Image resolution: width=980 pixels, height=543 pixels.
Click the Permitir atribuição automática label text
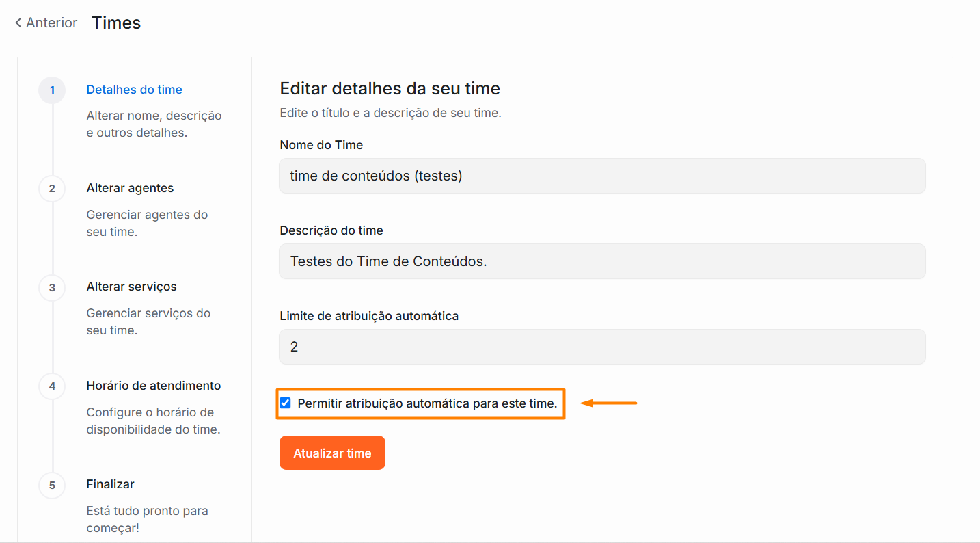pos(428,403)
